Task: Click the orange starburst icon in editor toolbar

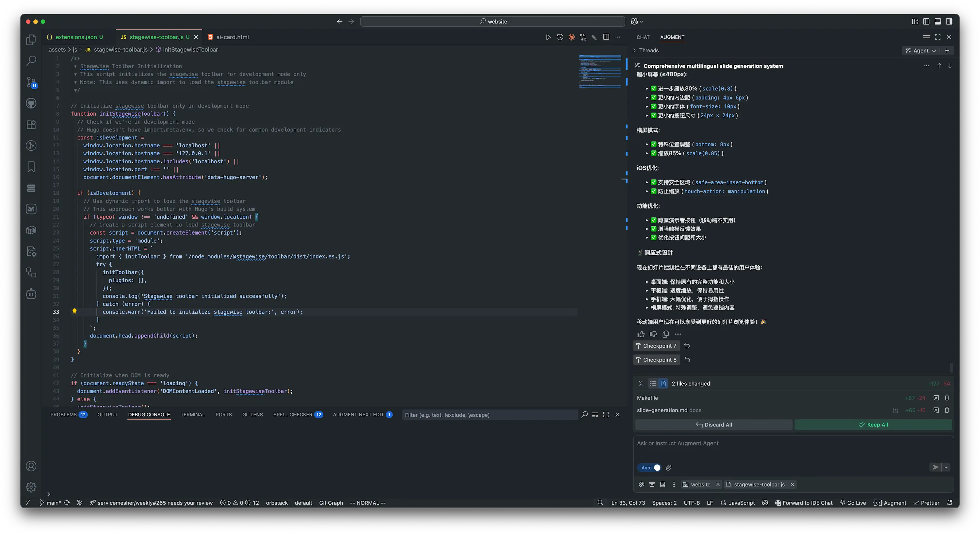Action: tap(571, 37)
